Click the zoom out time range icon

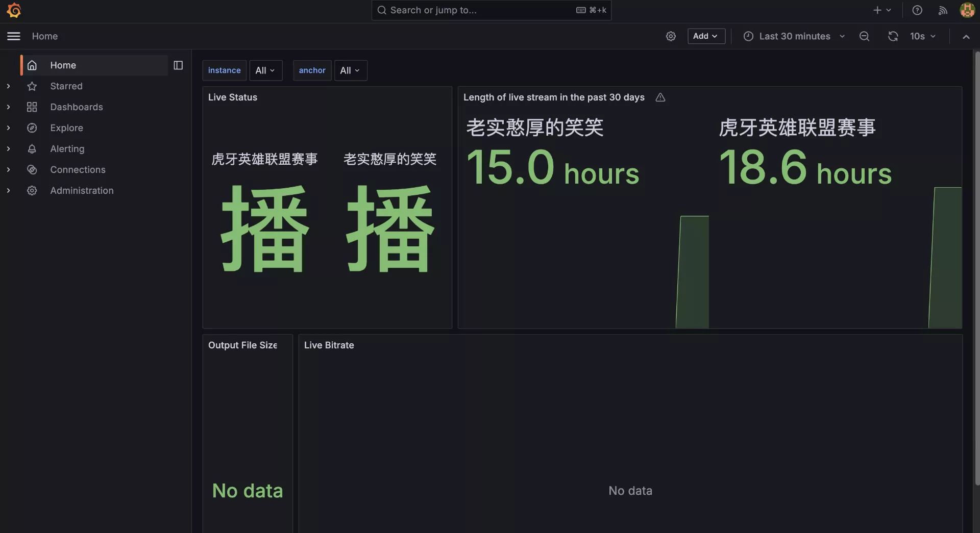click(864, 36)
